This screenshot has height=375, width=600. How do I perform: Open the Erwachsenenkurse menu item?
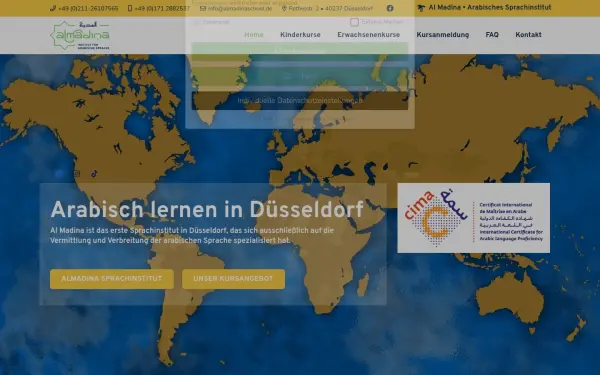pyautogui.click(x=368, y=35)
